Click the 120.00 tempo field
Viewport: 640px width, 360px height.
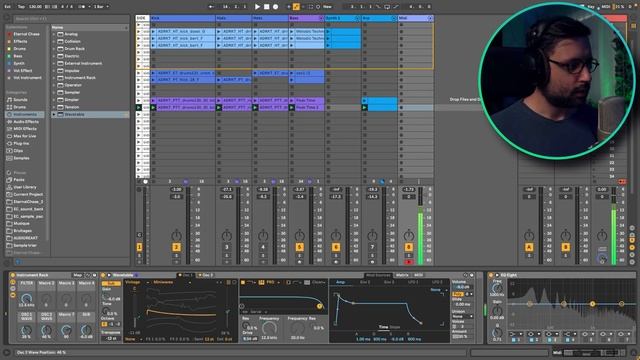(36, 7)
